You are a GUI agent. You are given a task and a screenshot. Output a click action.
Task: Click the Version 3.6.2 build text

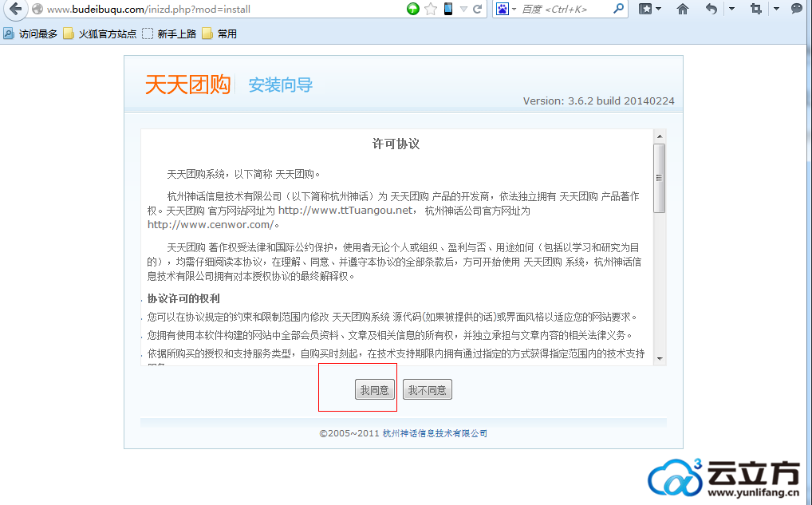[599, 101]
